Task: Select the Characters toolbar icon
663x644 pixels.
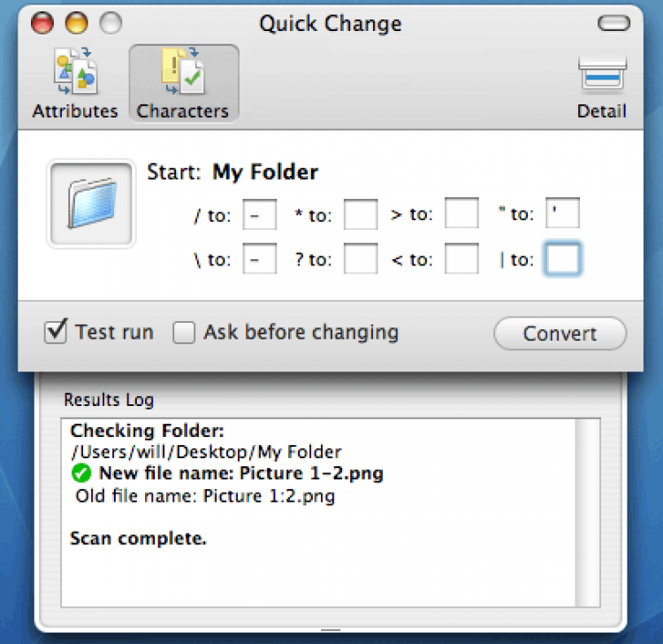Action: coord(183,85)
